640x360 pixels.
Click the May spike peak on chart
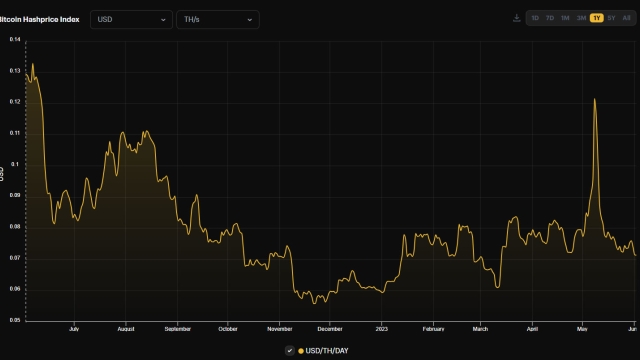[x=594, y=100]
